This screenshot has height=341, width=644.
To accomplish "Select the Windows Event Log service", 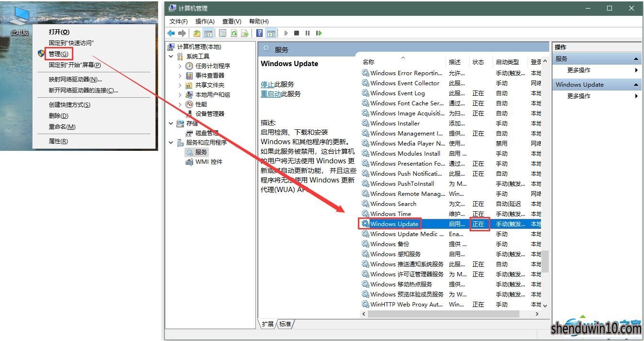I will coord(450,93).
